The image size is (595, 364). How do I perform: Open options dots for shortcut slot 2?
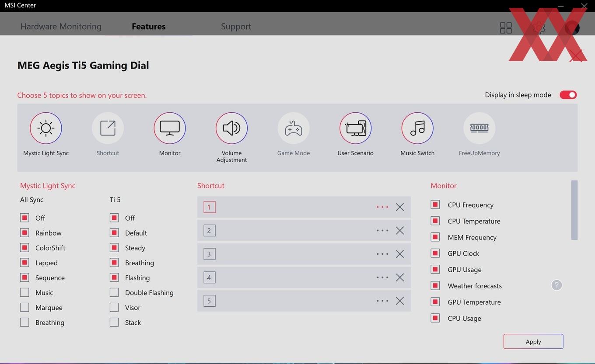[382, 231]
